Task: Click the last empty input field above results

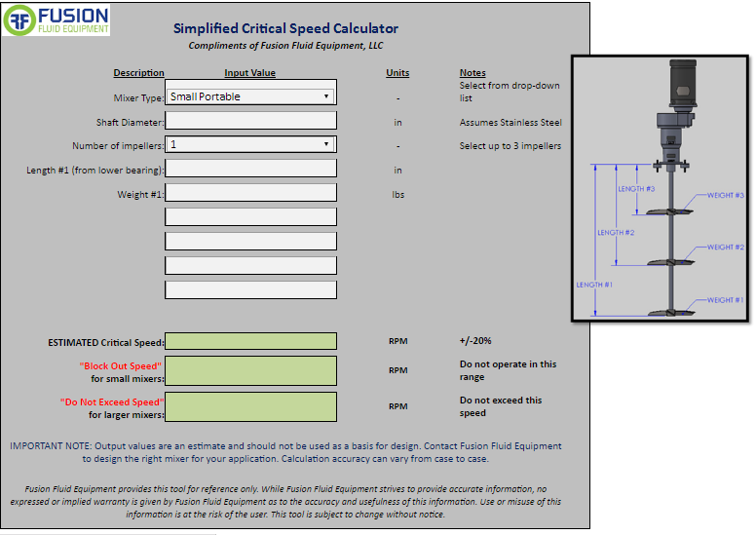Action: (250, 289)
